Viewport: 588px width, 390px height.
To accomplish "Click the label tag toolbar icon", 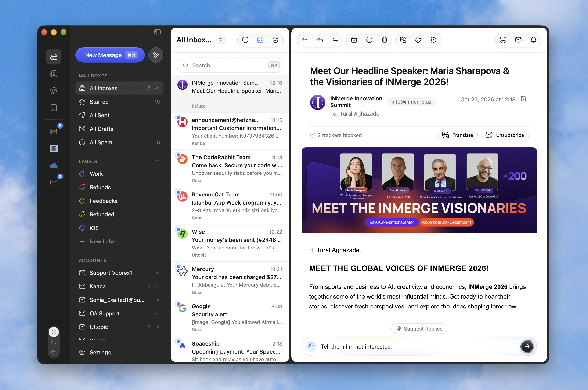I will click(x=418, y=40).
